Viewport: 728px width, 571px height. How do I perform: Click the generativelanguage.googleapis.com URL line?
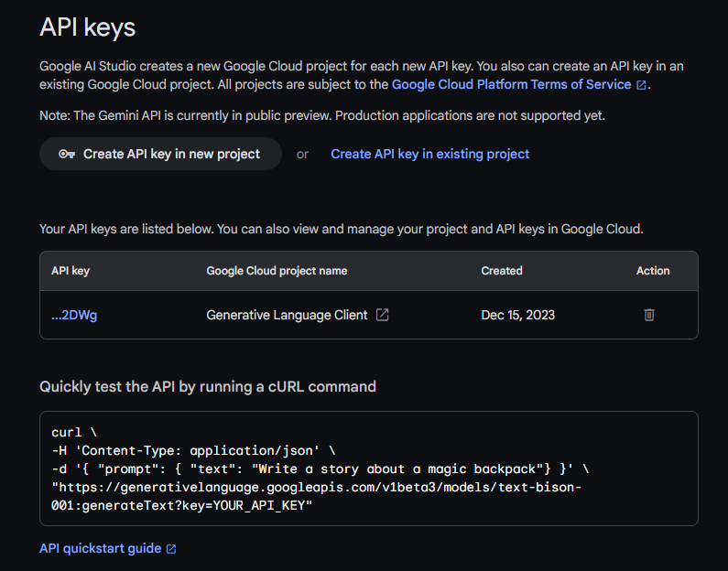click(x=316, y=487)
